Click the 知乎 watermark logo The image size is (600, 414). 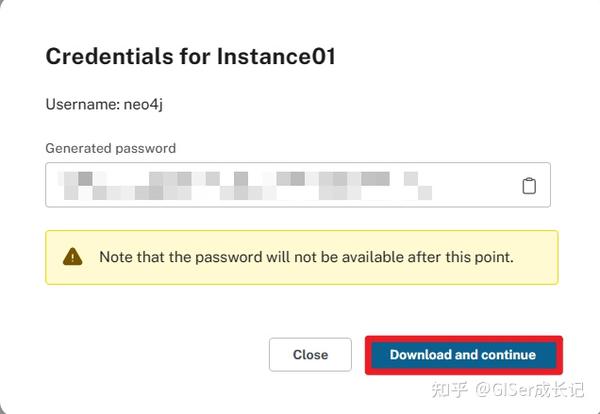(x=450, y=389)
